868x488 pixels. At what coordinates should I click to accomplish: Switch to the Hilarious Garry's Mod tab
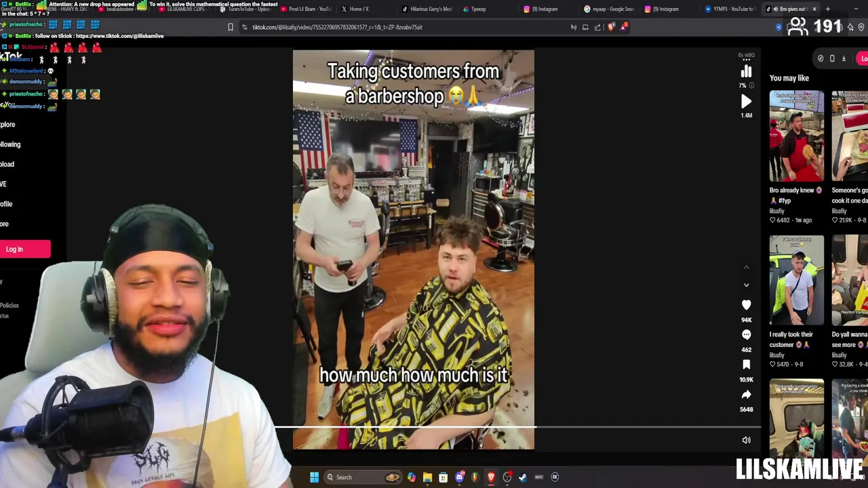[x=427, y=9]
